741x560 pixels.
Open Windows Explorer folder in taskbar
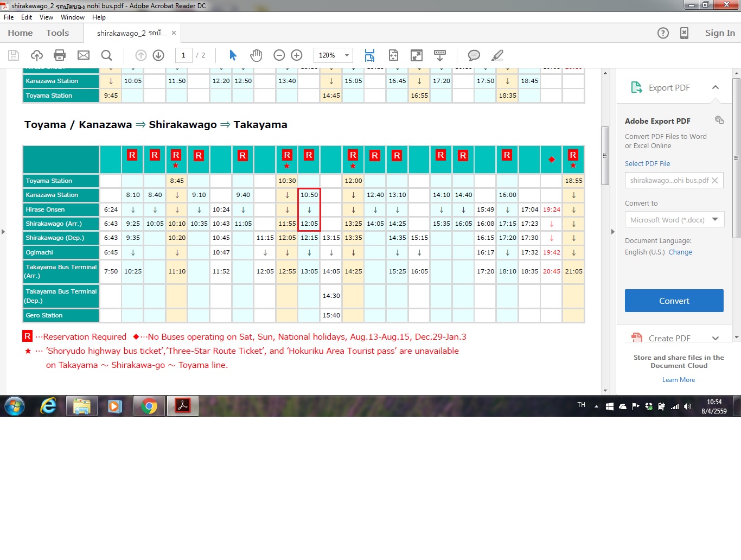coord(82,406)
